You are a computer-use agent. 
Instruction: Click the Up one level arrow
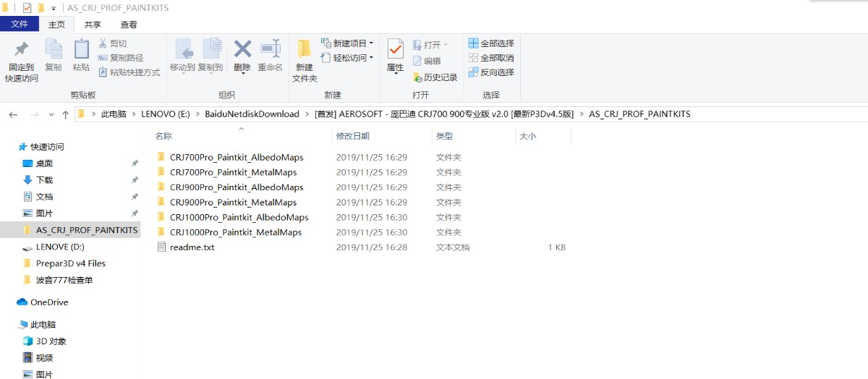tap(65, 114)
